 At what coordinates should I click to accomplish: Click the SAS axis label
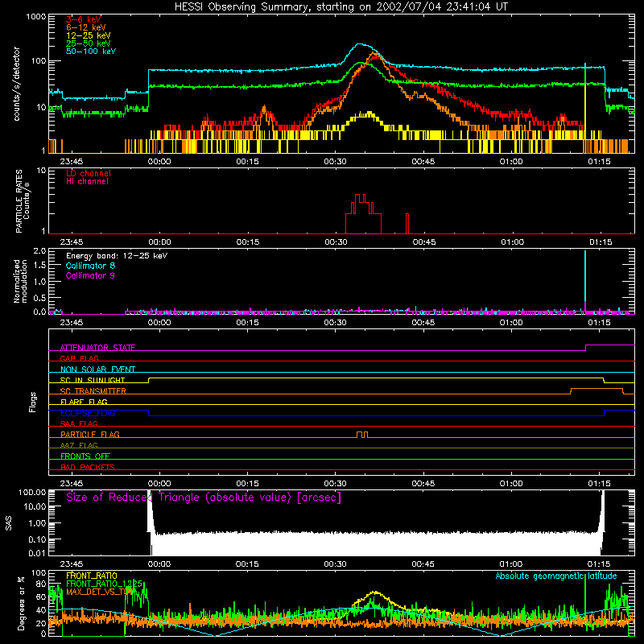click(x=9, y=523)
